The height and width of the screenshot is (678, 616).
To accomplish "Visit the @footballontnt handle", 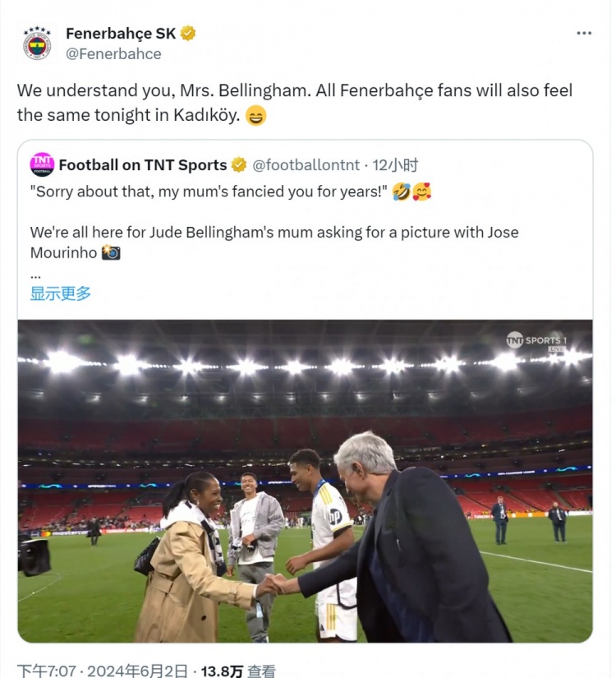I will 306,165.
